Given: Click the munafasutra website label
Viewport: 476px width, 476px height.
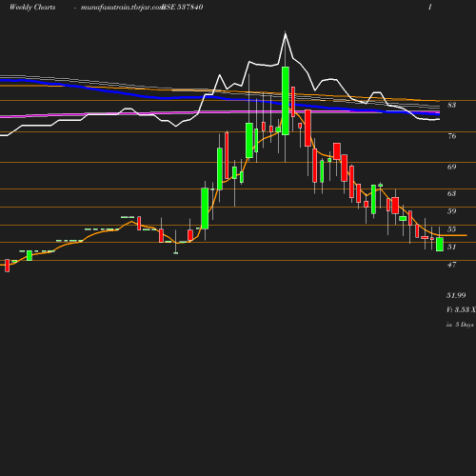Looking at the screenshot, I should coord(122,8).
